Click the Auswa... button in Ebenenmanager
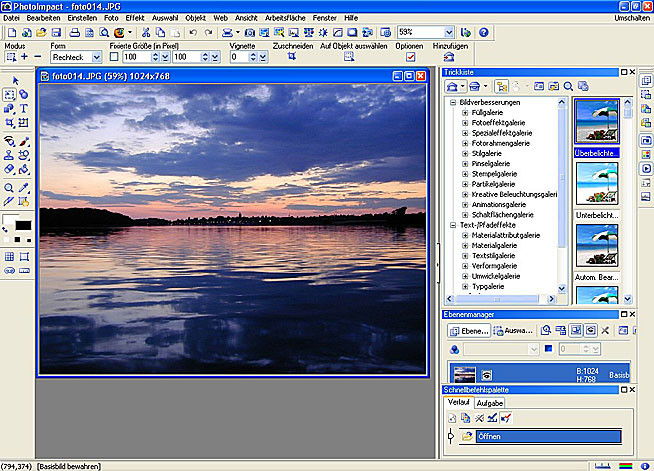Screen dimensions: 654x471 pyautogui.click(x=513, y=331)
